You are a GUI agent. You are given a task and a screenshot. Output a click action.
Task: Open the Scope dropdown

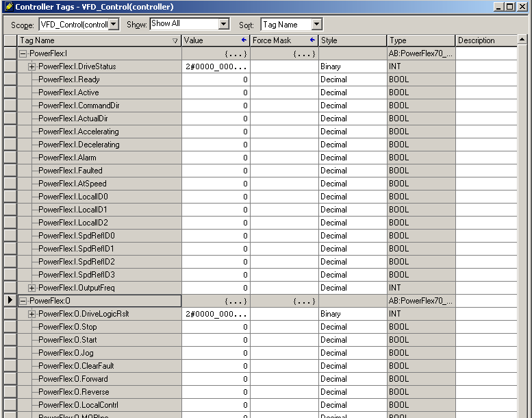click(x=113, y=24)
